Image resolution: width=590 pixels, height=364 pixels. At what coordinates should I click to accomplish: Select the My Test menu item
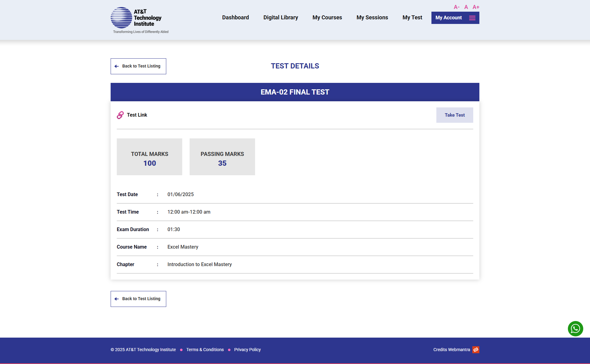[x=412, y=17]
